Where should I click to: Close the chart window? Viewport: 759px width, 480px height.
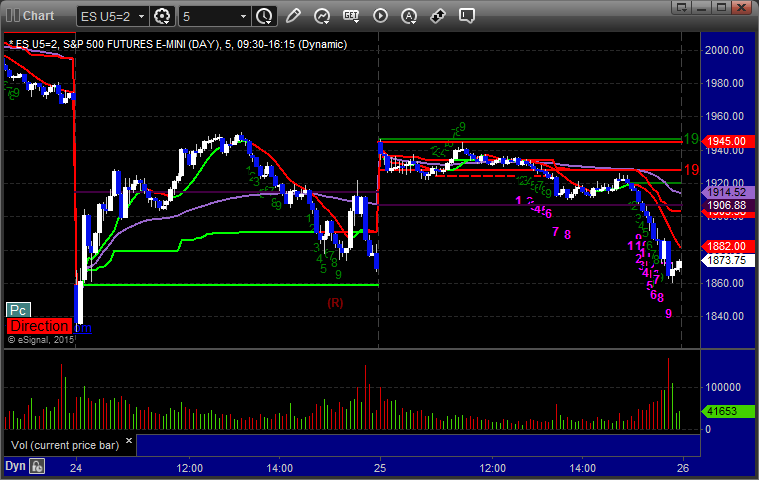click(742, 7)
